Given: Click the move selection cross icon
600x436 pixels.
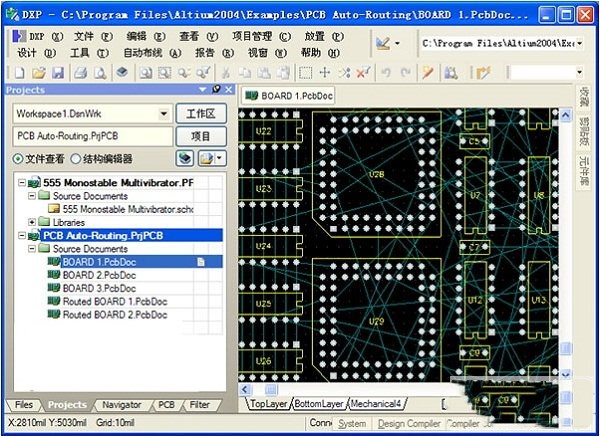Looking at the screenshot, I should (325, 73).
